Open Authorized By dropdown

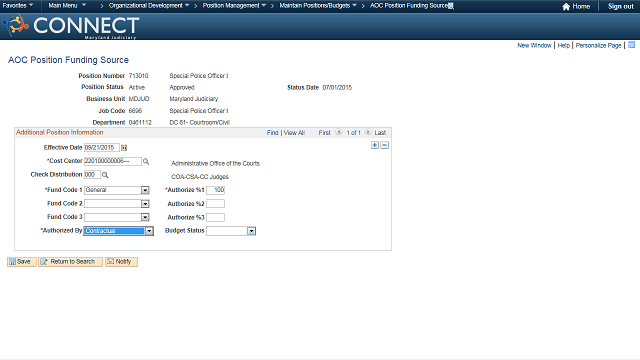[149, 231]
